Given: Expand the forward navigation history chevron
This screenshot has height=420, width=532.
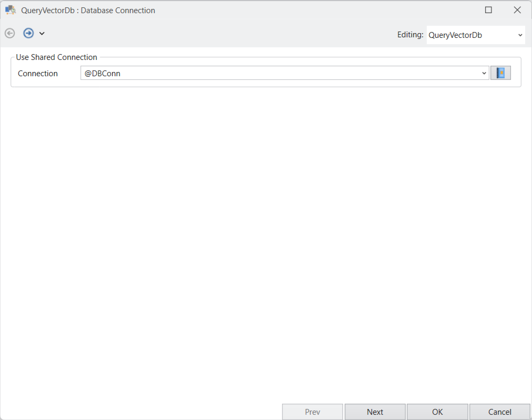Looking at the screenshot, I should [42, 33].
